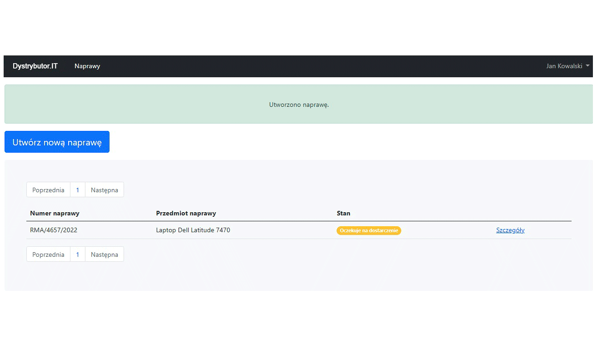
Task: Open Szczegóły link for RMA/4657/2022
Action: tap(510, 230)
